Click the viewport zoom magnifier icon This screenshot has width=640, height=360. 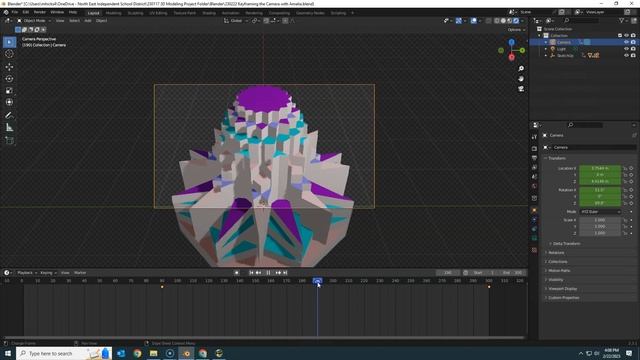pyautogui.click(x=521, y=69)
